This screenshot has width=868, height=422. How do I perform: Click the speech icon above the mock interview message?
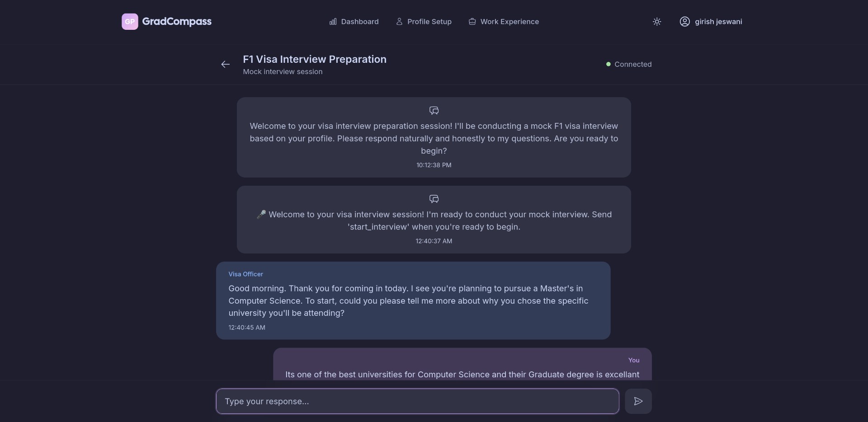(434, 199)
